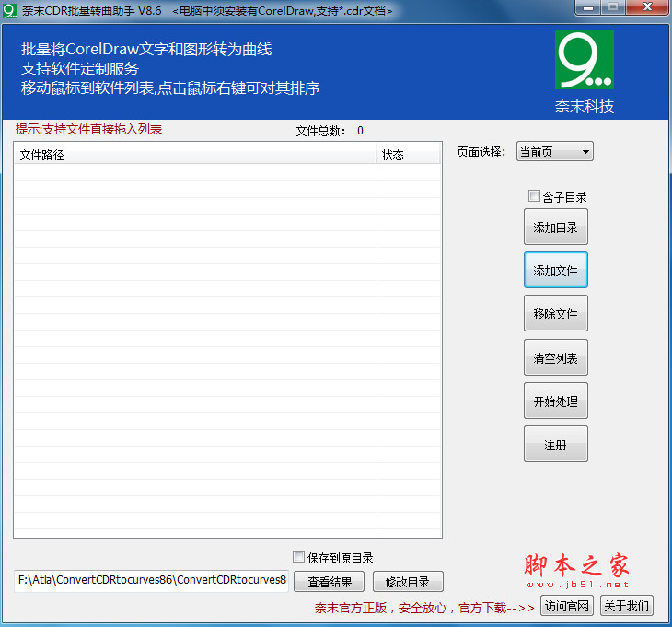The image size is (672, 627).
Task: Minimize the window
Action: 587,7
